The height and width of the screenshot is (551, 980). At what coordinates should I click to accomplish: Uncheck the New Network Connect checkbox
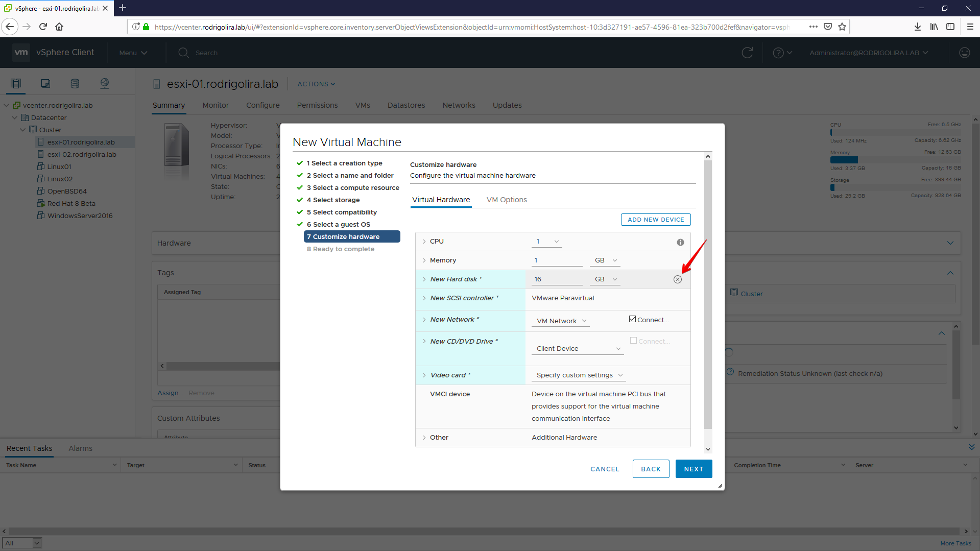pos(632,319)
